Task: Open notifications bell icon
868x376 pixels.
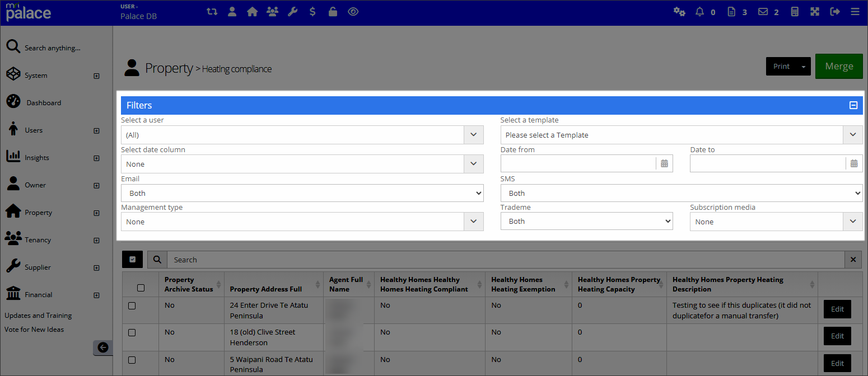Action: [699, 12]
